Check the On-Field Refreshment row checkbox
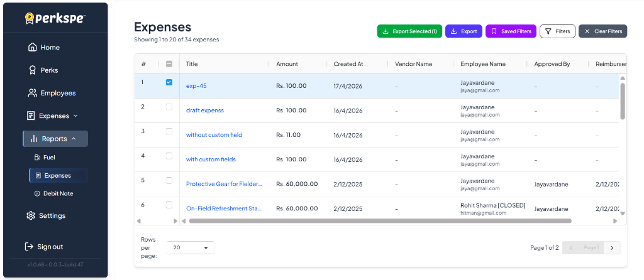 [169, 205]
